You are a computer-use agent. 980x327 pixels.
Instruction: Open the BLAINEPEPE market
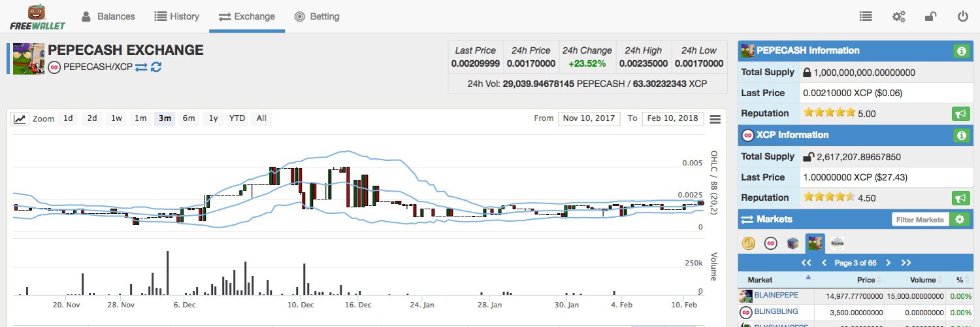776,295
